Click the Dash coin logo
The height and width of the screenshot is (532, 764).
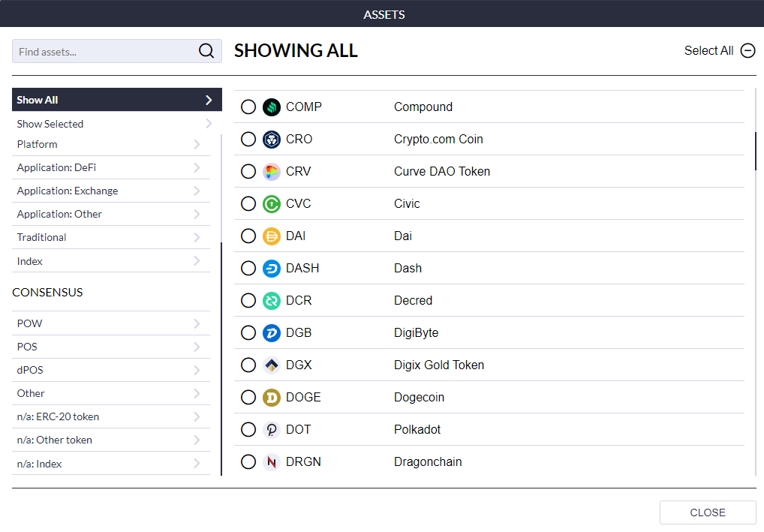[272, 269]
